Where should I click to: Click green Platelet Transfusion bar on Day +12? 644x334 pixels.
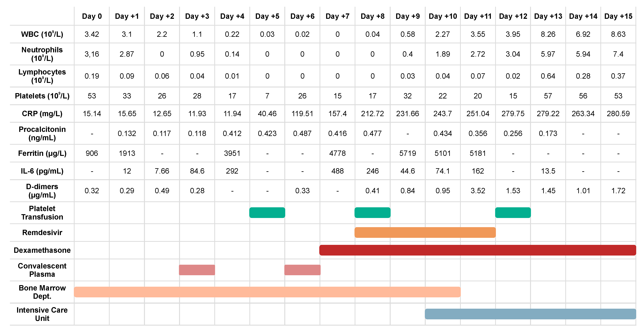(513, 213)
